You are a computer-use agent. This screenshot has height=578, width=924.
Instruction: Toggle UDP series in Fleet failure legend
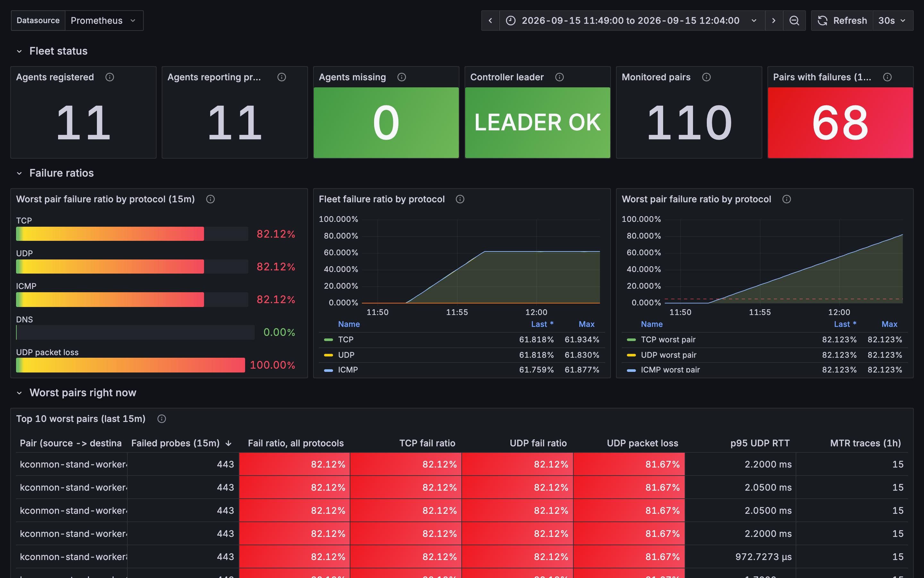coord(346,355)
